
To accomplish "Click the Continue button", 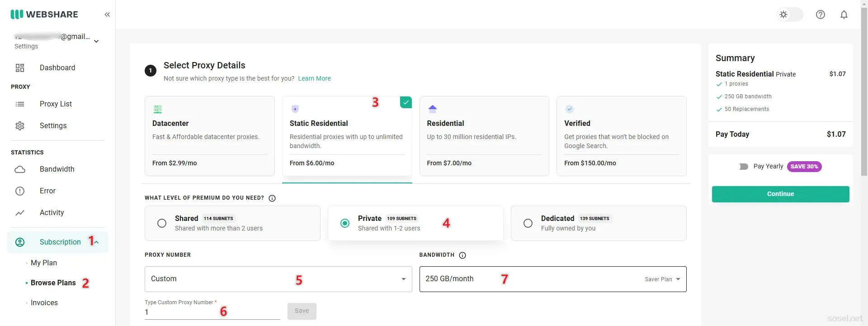I will click(781, 194).
